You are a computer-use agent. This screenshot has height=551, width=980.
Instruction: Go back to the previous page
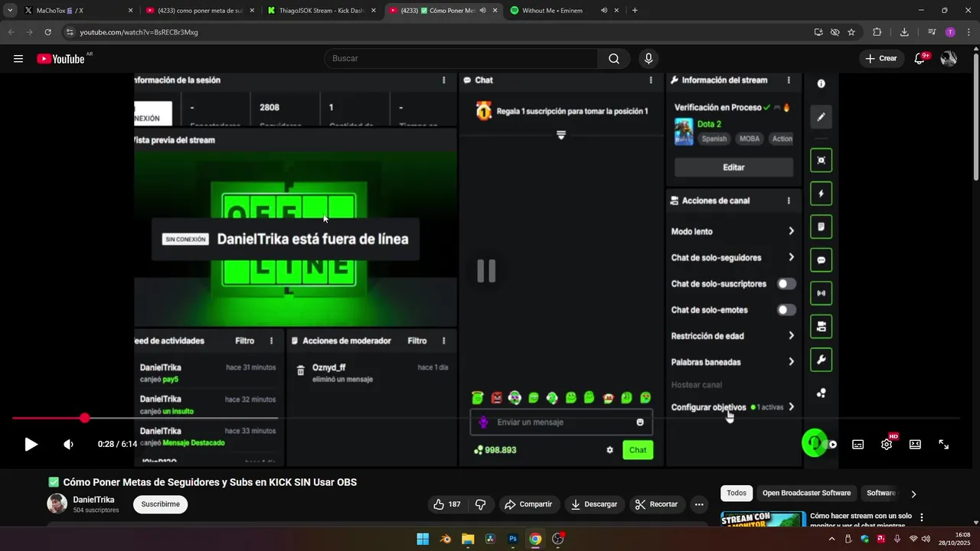(11, 32)
